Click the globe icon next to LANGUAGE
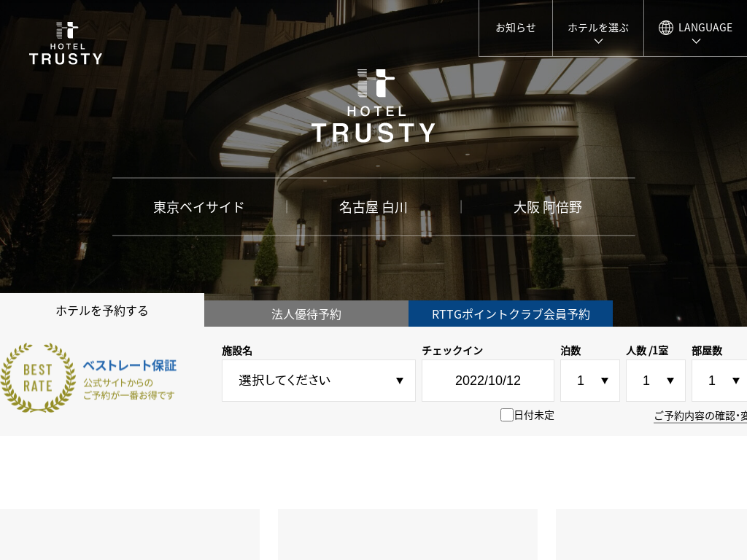Screen dimensions: 747x560 (x=665, y=28)
